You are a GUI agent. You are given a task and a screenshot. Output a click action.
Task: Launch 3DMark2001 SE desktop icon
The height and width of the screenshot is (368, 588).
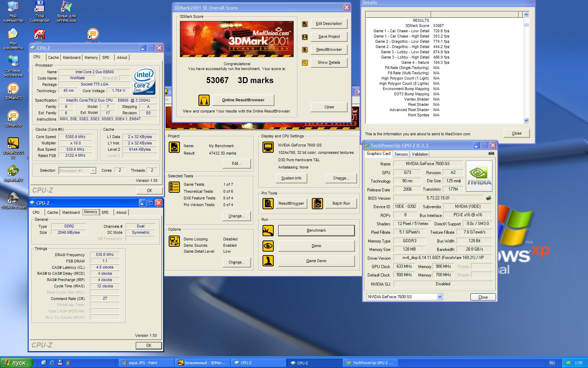13,148
